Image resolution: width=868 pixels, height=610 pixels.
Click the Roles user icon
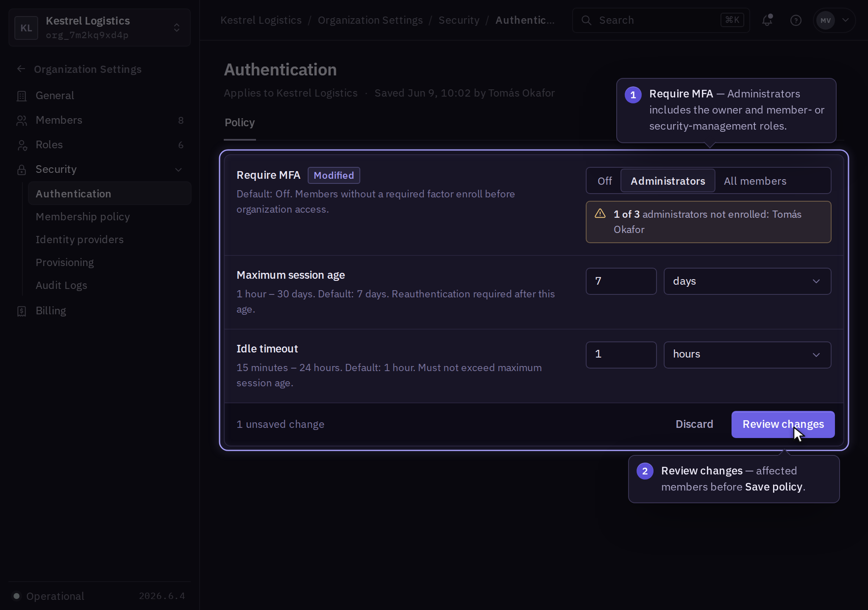click(x=22, y=145)
